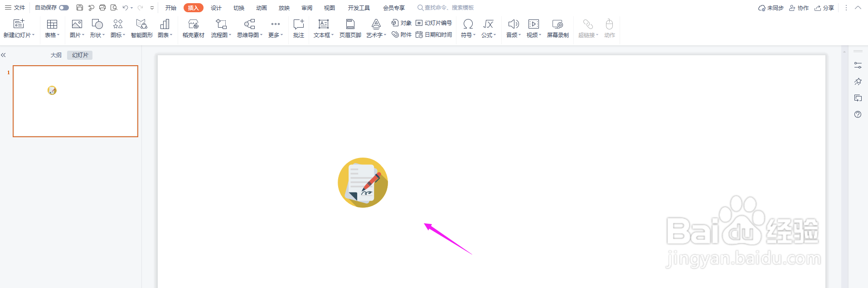Click the 动作 icon

tap(610, 24)
